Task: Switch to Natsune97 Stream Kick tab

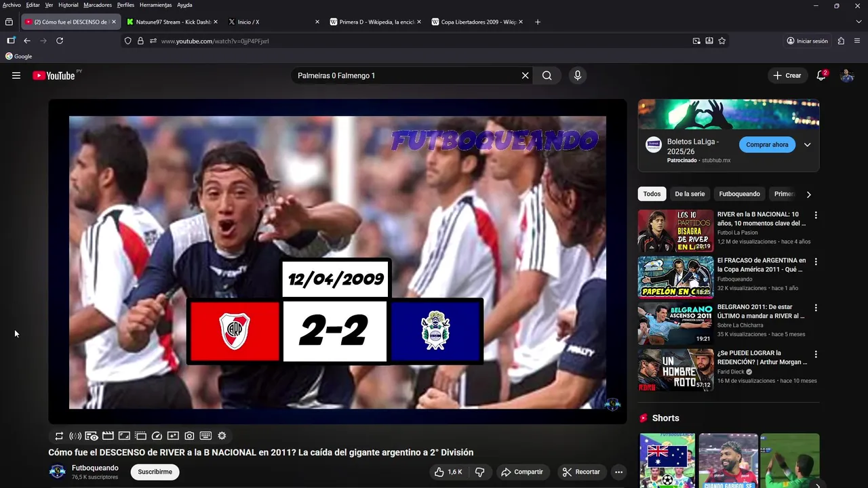Action: (x=172, y=22)
